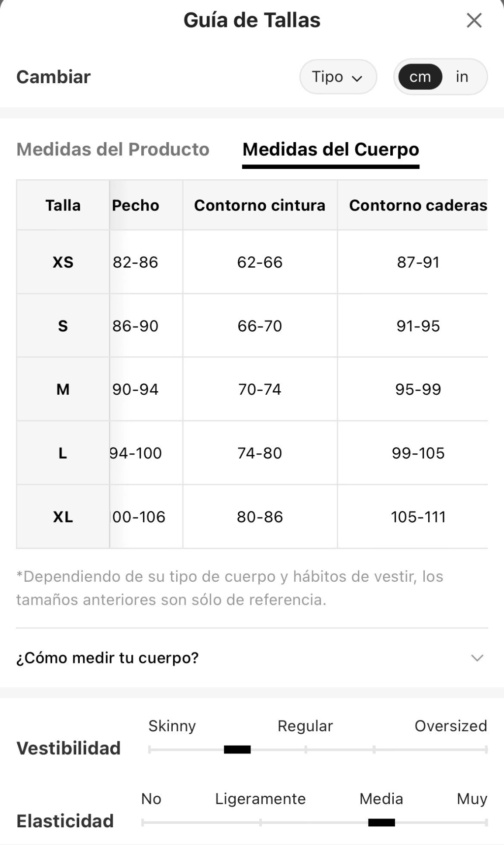The image size is (504, 845).
Task: Click the Tipo dropdown arrow icon
Action: [357, 78]
